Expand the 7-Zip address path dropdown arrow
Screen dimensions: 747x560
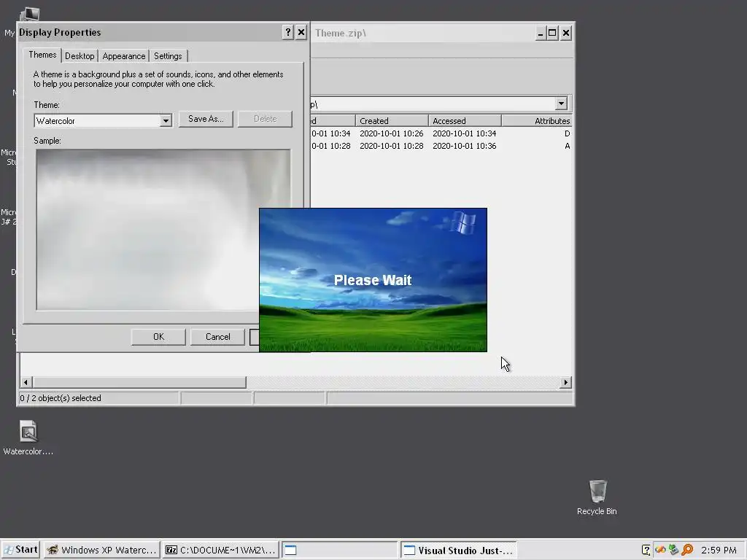tap(561, 104)
